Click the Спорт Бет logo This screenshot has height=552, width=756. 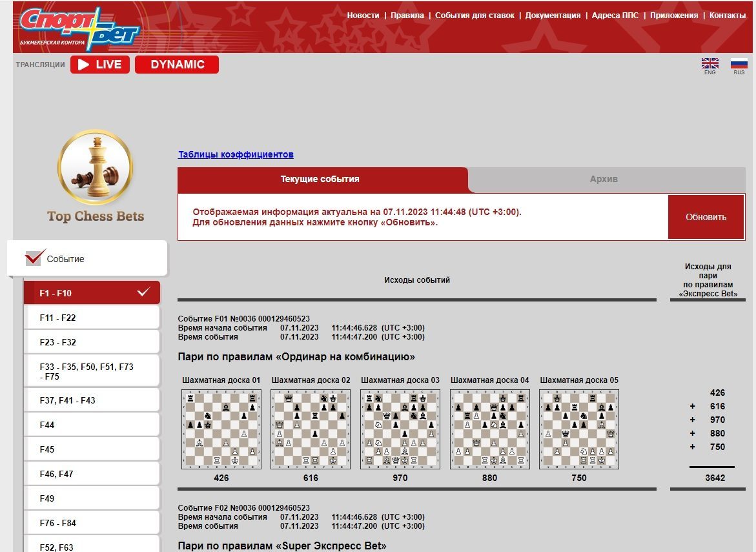[79, 28]
